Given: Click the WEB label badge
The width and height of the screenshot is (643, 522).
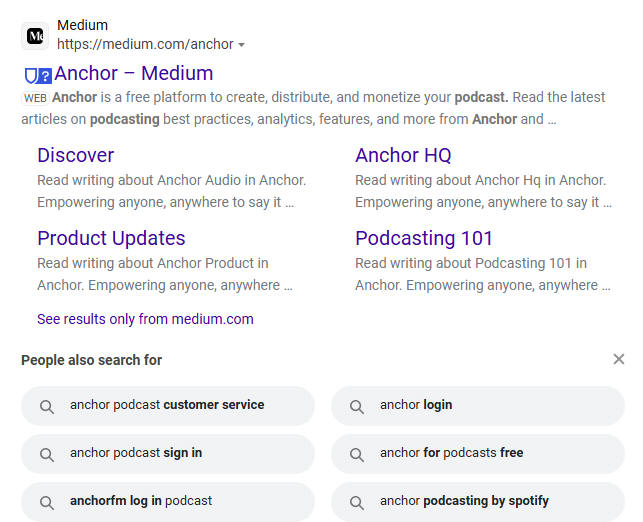Looking at the screenshot, I should (35, 98).
